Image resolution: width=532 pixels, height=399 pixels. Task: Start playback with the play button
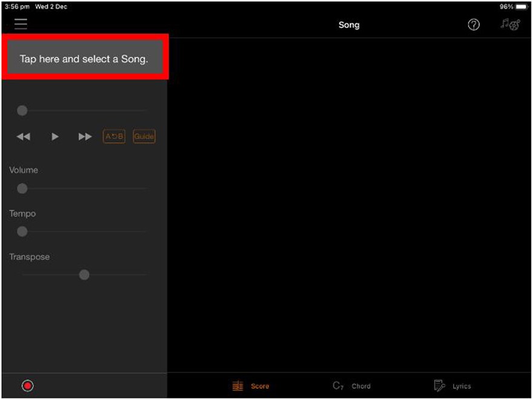[x=55, y=137]
